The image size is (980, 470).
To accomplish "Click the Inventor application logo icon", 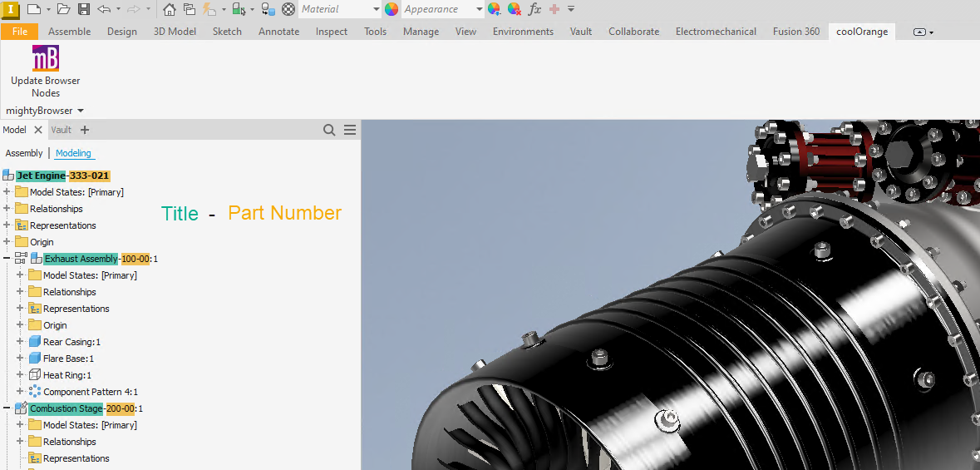I will click(x=12, y=9).
